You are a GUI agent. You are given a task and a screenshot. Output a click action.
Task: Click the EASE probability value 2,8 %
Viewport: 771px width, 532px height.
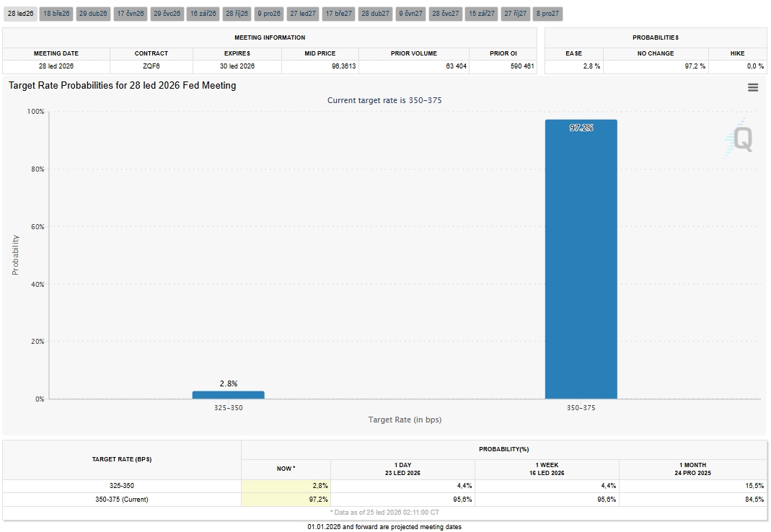(x=591, y=66)
